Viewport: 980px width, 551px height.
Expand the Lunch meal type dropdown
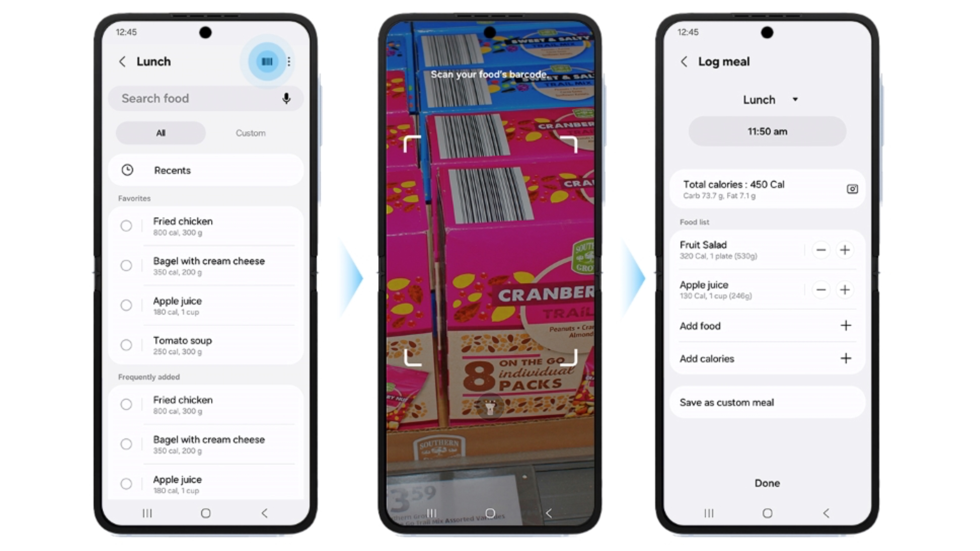767,99
